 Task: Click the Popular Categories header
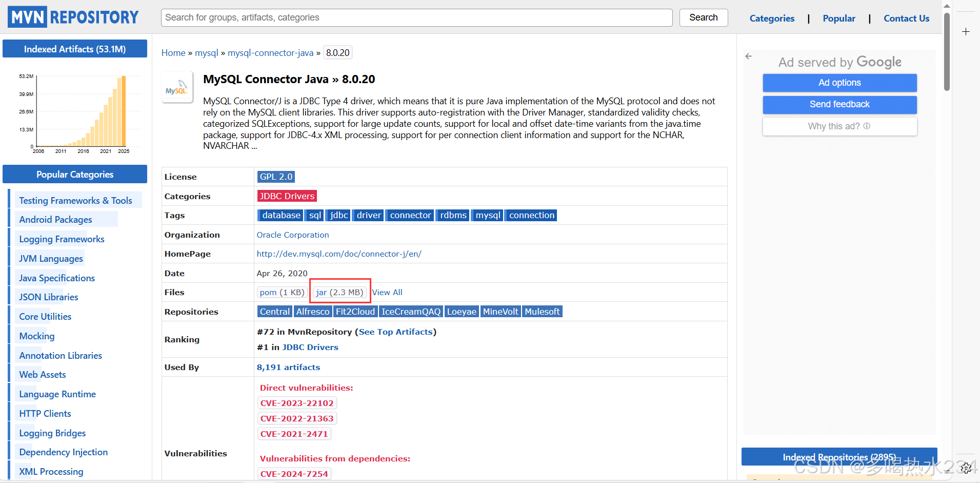75,174
